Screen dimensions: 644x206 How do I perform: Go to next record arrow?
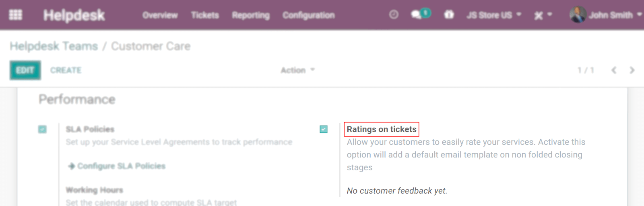tap(632, 70)
